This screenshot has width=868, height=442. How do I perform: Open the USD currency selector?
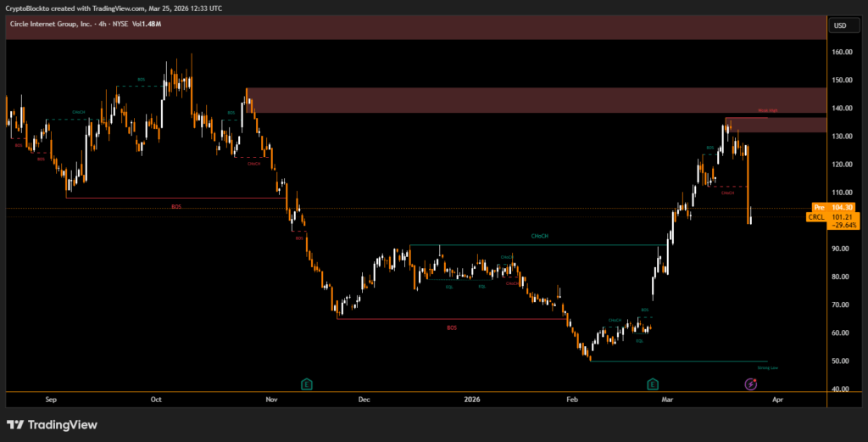coord(840,25)
